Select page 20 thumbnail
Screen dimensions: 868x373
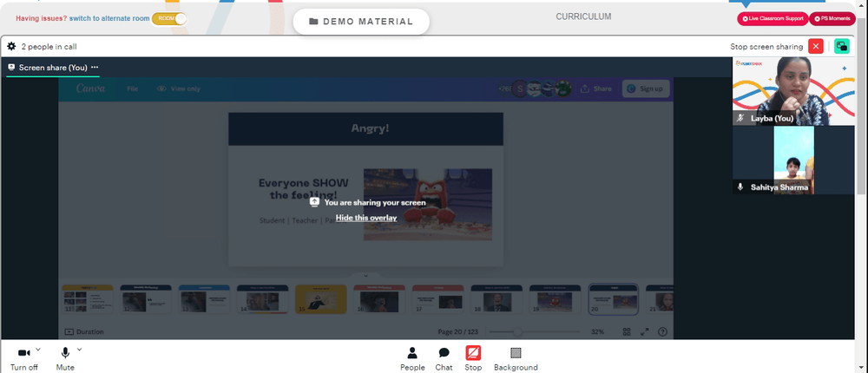coord(614,299)
